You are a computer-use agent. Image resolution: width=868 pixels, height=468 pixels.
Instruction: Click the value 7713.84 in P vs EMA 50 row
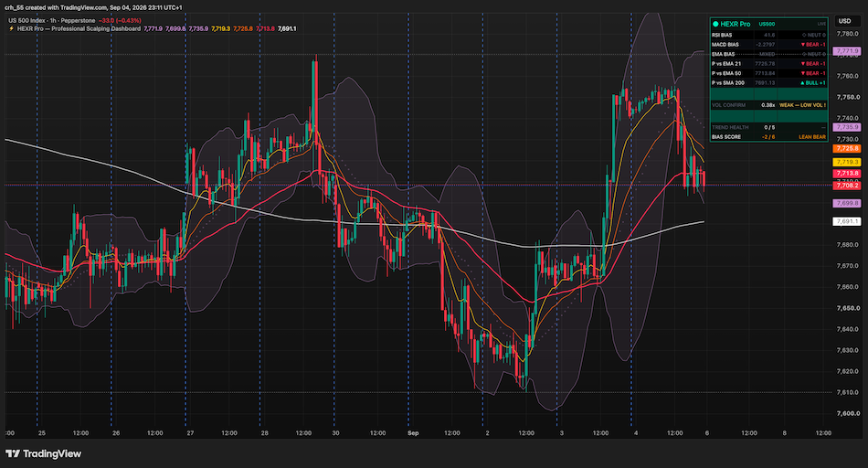(x=765, y=73)
